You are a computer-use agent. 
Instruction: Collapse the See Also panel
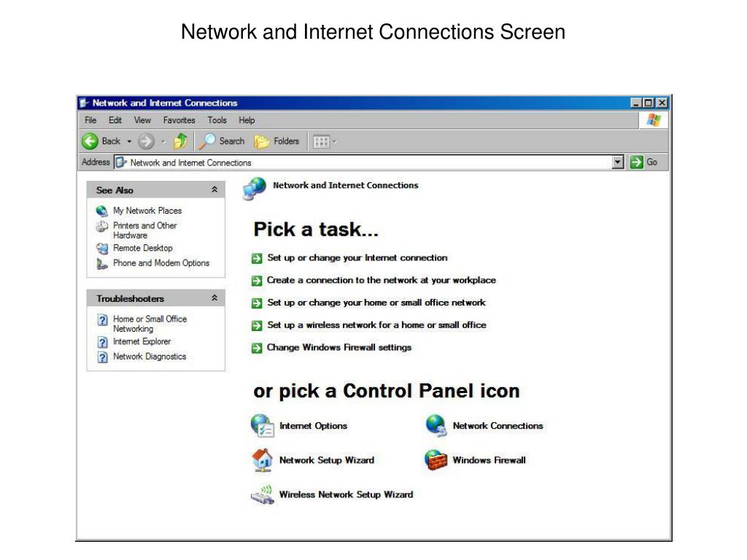click(x=214, y=190)
